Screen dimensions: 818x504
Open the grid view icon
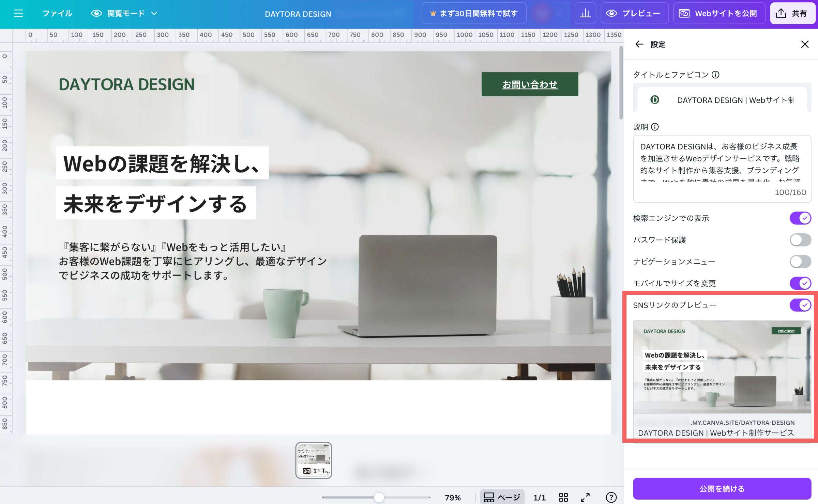563,498
